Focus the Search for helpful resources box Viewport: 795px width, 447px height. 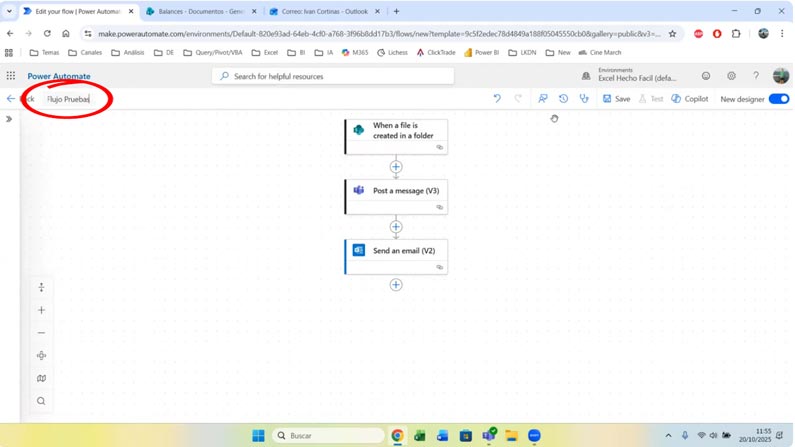(333, 76)
